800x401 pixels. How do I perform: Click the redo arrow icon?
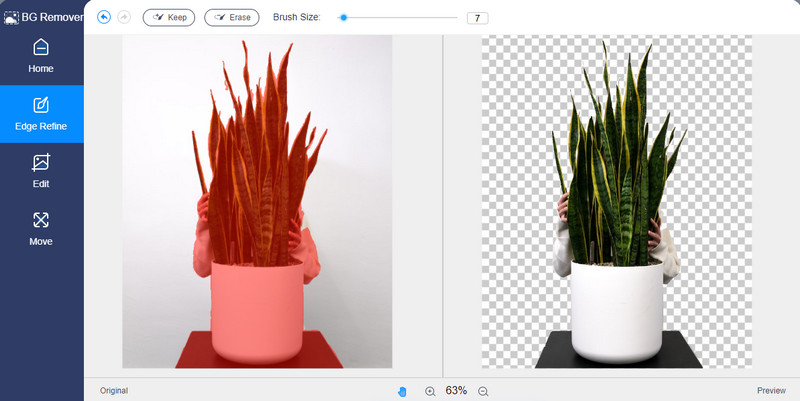click(x=124, y=17)
